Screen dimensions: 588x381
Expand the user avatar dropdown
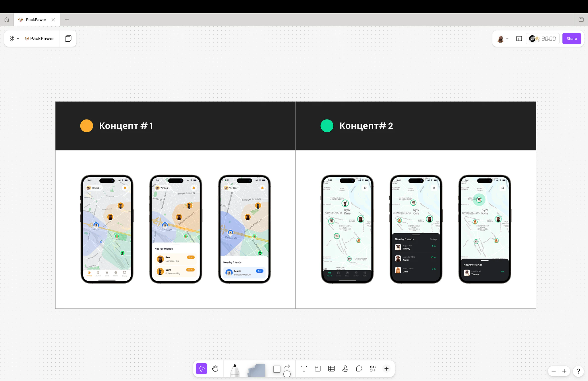(503, 39)
